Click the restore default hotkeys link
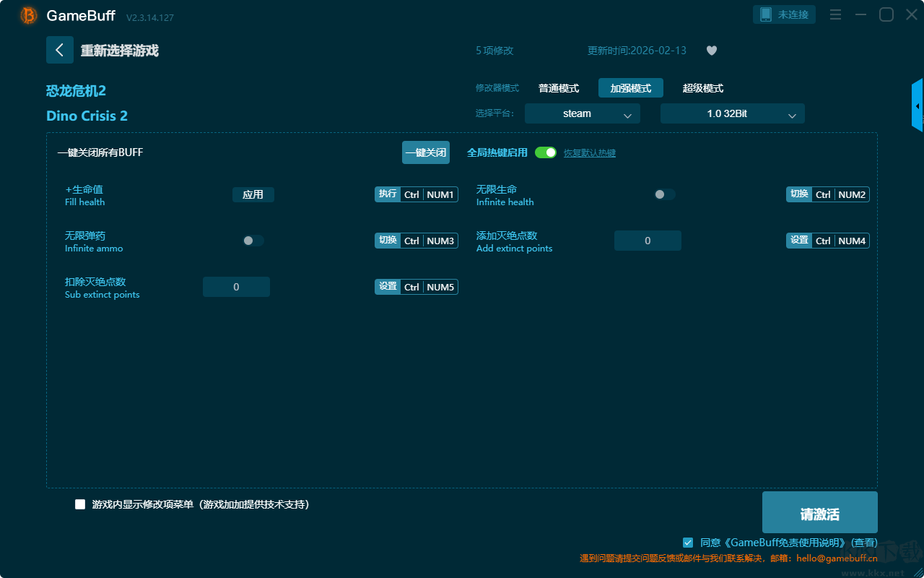 [x=589, y=153]
